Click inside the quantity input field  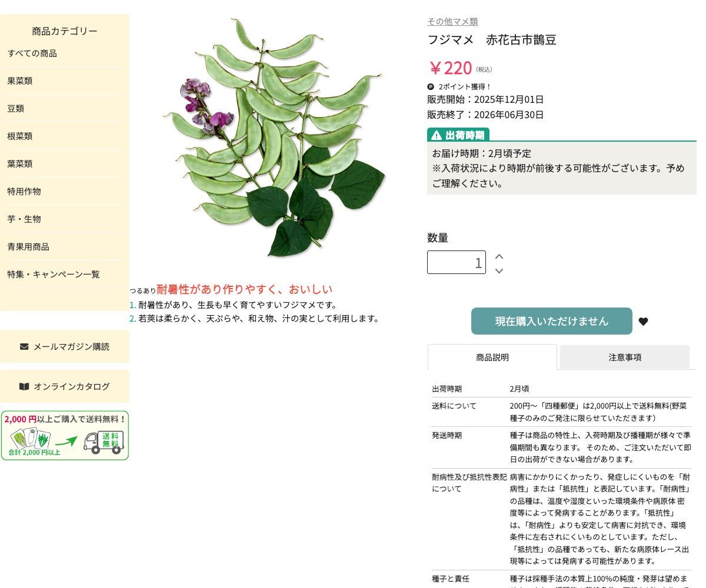point(457,262)
